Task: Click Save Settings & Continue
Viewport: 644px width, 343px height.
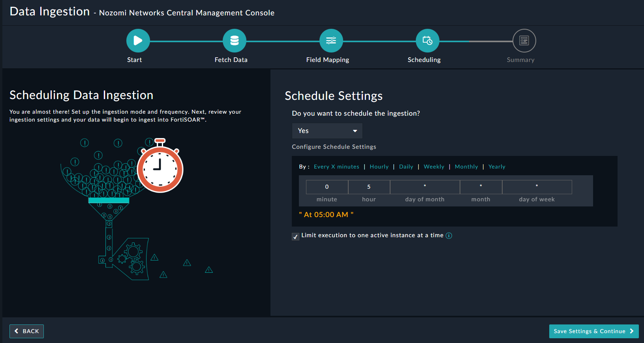Action: pyautogui.click(x=593, y=331)
